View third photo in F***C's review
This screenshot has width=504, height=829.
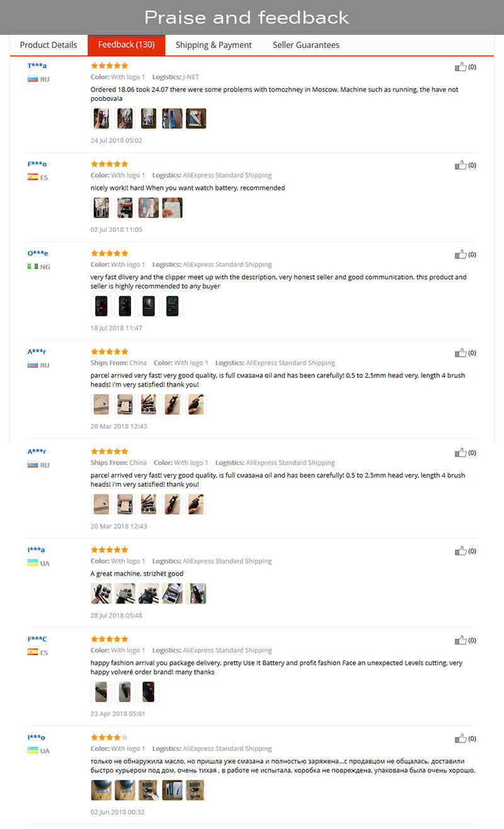click(x=149, y=692)
